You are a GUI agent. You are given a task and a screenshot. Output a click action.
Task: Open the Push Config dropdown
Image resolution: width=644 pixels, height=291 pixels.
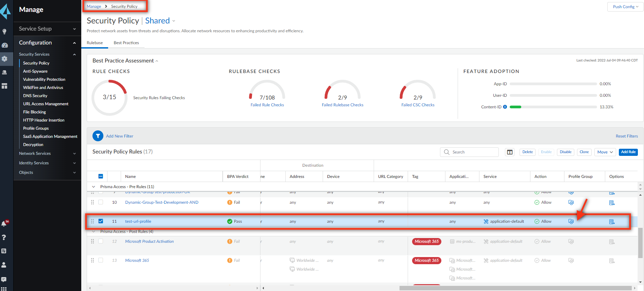(625, 7)
